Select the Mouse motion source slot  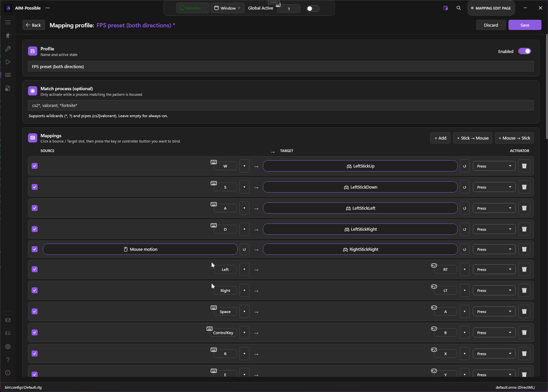(140, 249)
